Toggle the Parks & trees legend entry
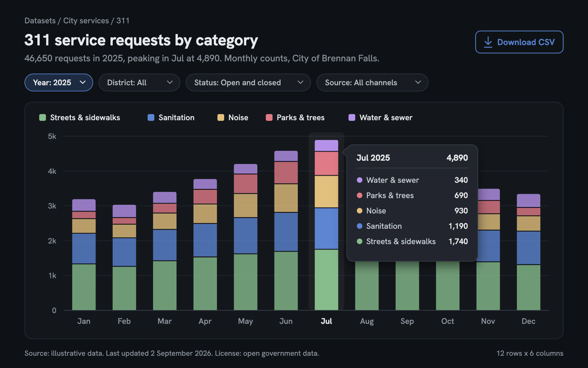 coord(295,117)
